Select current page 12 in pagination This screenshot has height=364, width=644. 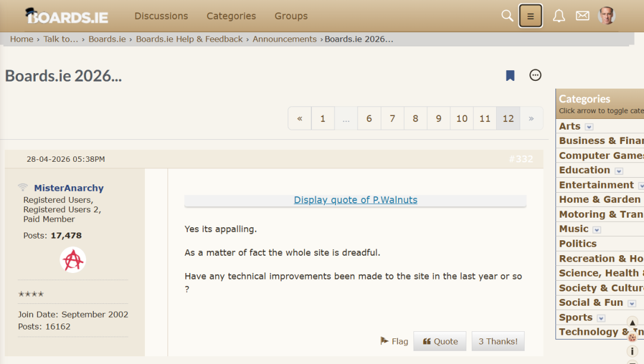coord(508,118)
